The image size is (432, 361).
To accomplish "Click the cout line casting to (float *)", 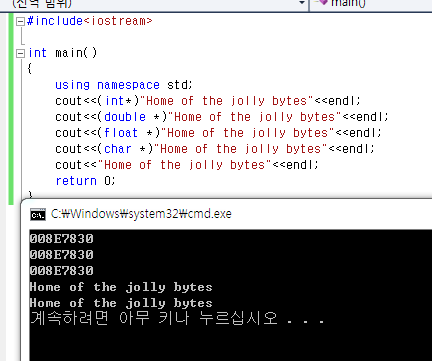I will [218, 133].
